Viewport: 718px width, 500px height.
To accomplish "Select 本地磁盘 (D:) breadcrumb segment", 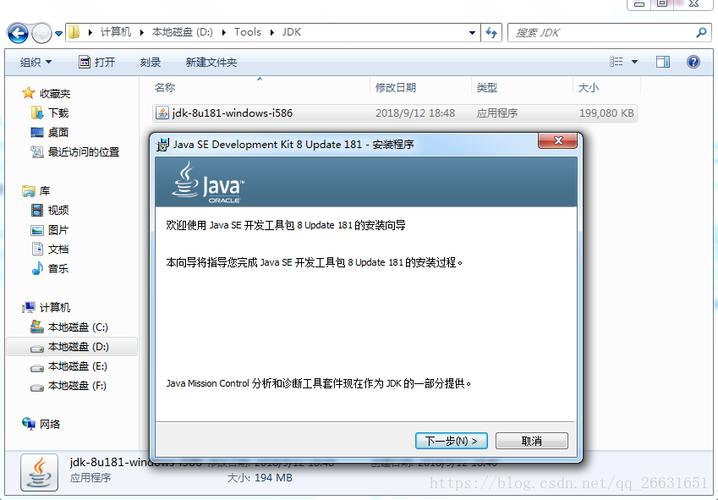I will click(x=182, y=32).
